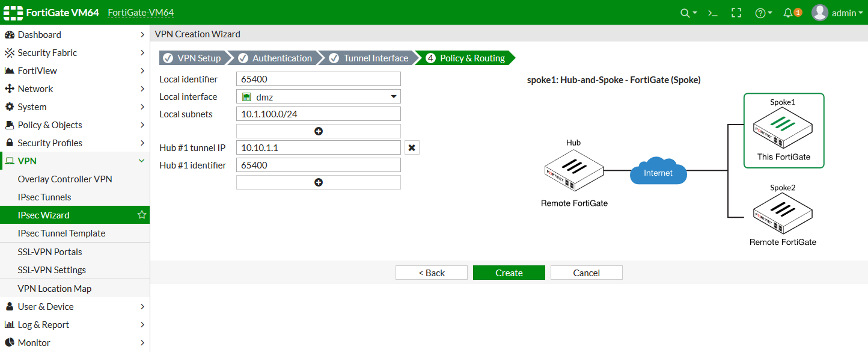The height and width of the screenshot is (352, 868).
Task: Open the notifications bell
Action: [x=788, y=13]
